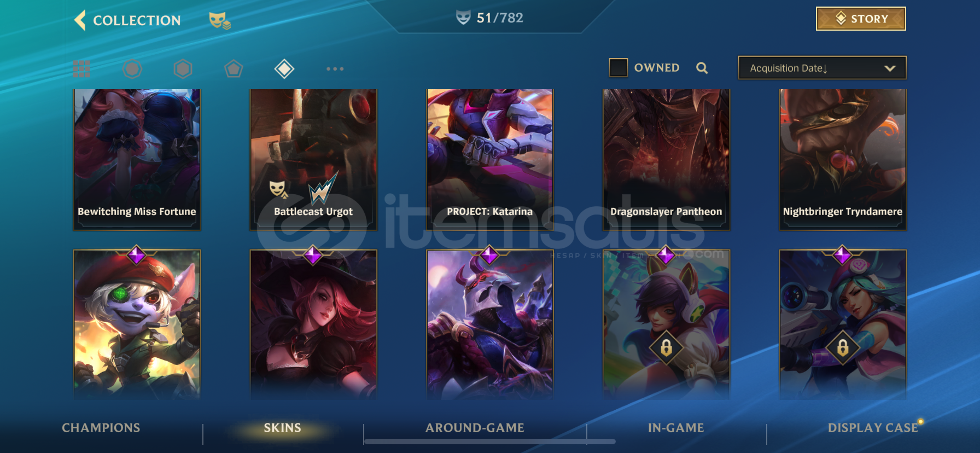The image size is (980, 453).
Task: Open the Bewitching Miss Fortune skin card
Action: coord(137,159)
